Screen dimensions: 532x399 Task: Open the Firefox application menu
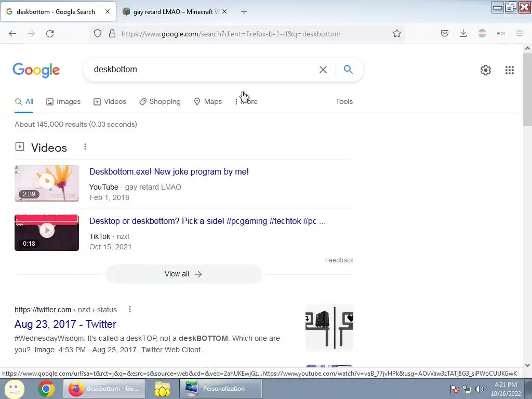(x=520, y=34)
